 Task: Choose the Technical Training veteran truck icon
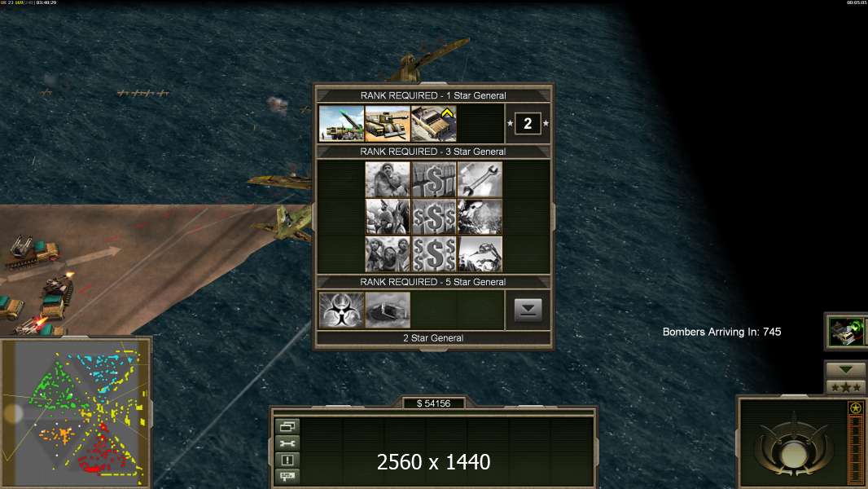(x=433, y=124)
